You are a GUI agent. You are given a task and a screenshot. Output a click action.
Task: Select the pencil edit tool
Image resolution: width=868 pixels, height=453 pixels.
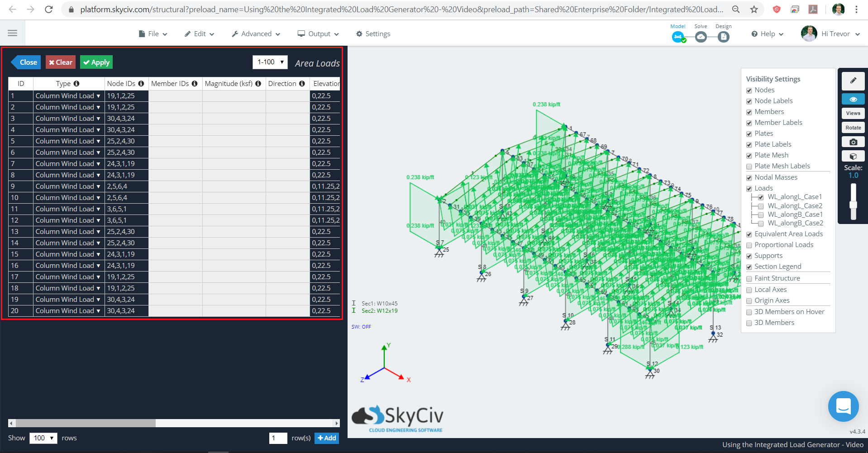click(853, 81)
